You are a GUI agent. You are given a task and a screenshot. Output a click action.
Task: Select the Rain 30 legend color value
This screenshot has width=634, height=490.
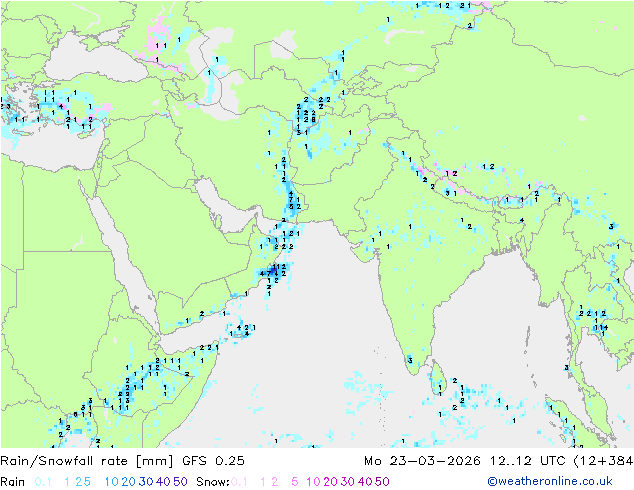[146, 482]
